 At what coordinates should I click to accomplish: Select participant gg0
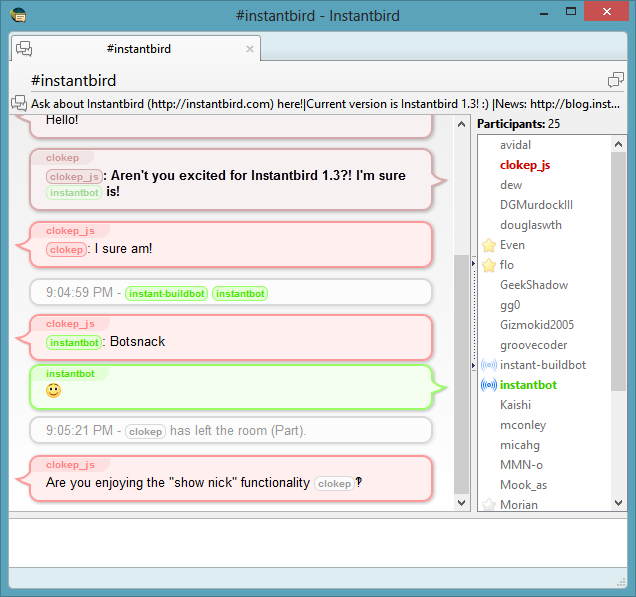pyautogui.click(x=545, y=305)
